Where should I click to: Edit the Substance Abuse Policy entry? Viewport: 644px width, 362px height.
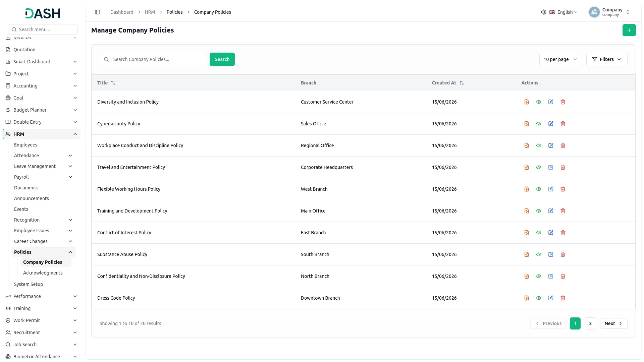[551, 254]
